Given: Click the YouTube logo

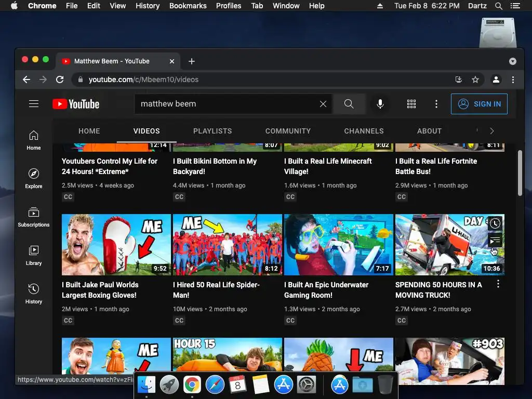Looking at the screenshot, I should [76, 104].
